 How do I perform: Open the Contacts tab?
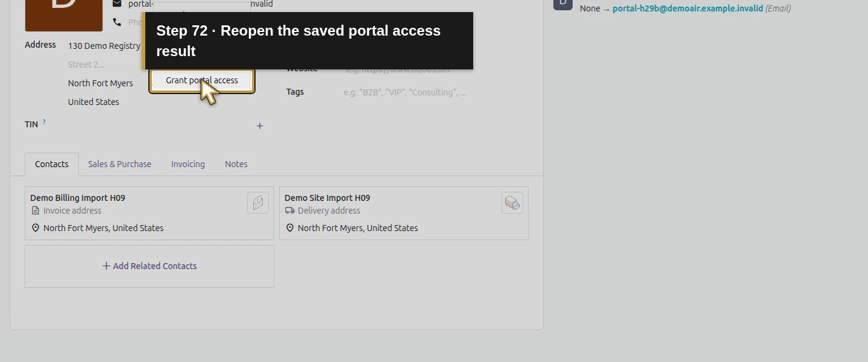coord(52,164)
